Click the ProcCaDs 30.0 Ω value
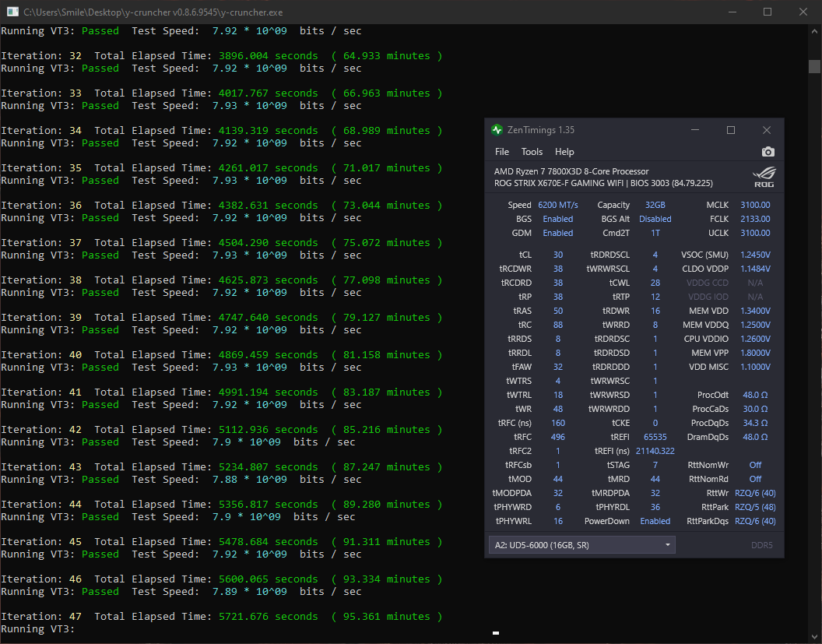The image size is (822, 644). click(755, 409)
